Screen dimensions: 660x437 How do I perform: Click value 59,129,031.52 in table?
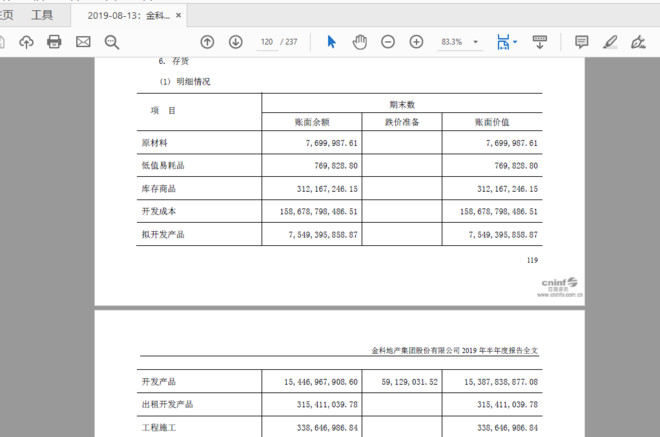point(410,382)
